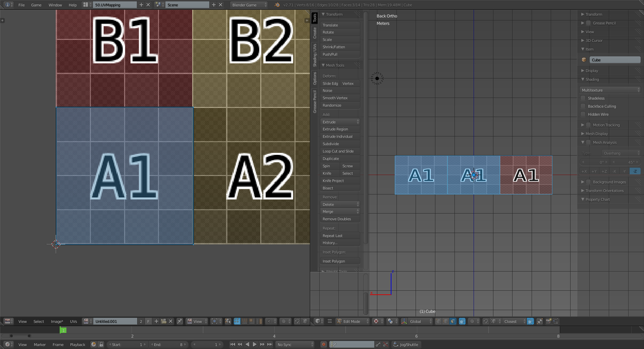Click the Play Animation button in the timeline
644x349 pixels.
tap(254, 344)
